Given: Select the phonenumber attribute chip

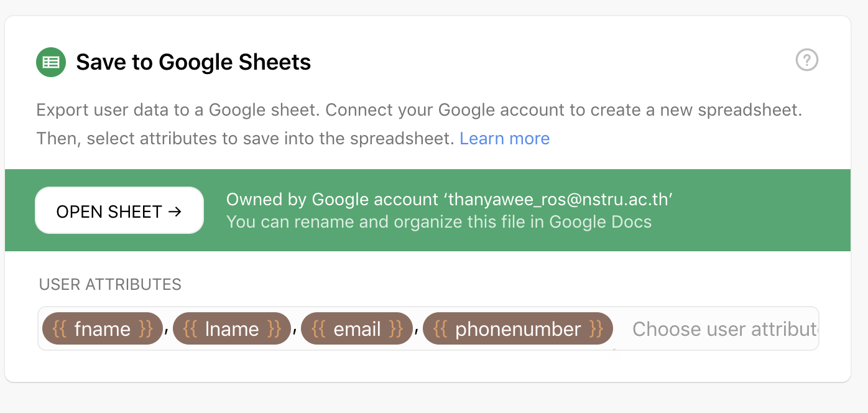Looking at the screenshot, I should (518, 328).
